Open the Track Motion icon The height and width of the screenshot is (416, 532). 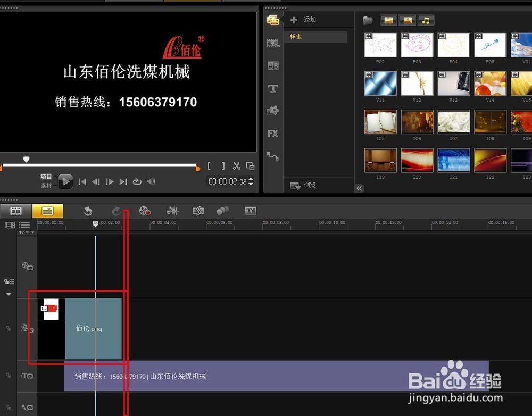pos(222,211)
